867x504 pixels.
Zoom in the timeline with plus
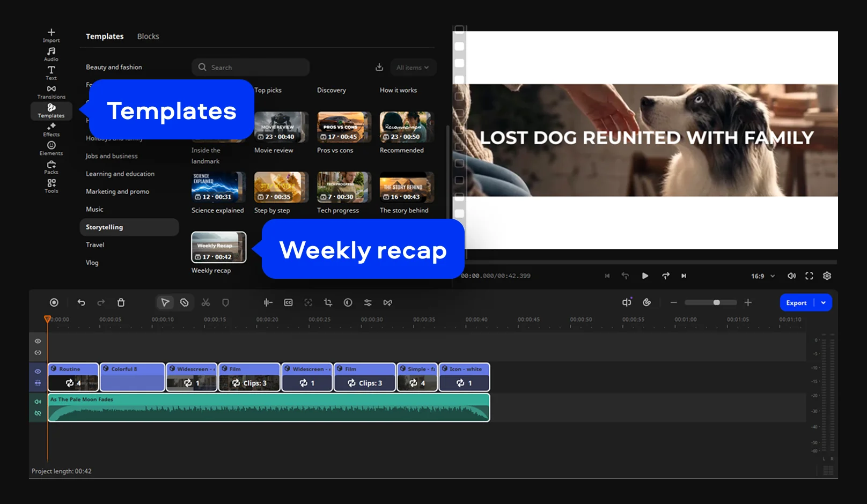pos(748,302)
